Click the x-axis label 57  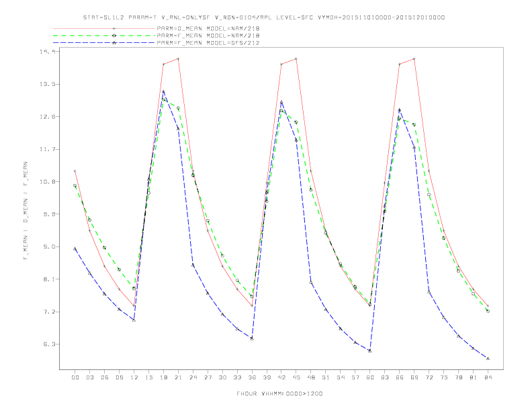[x=355, y=377]
